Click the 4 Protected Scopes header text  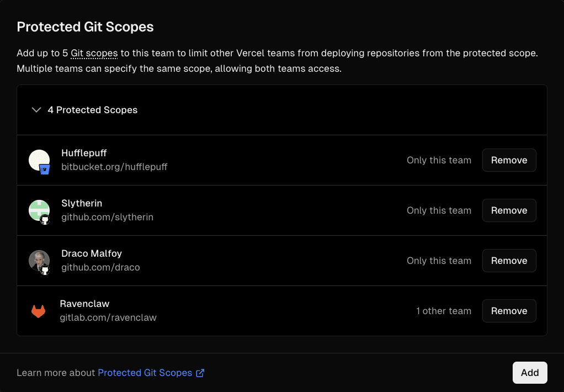click(93, 110)
